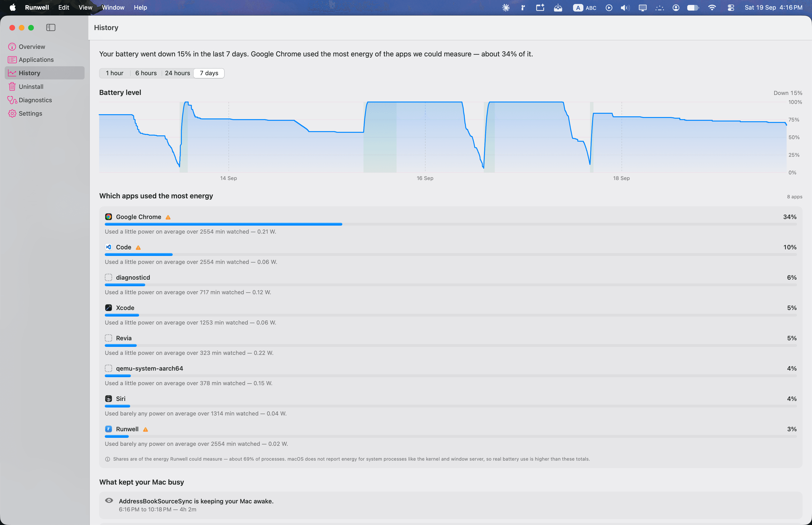This screenshot has width=812, height=525.
Task: Toggle the sidebar visibility button
Action: click(x=51, y=28)
